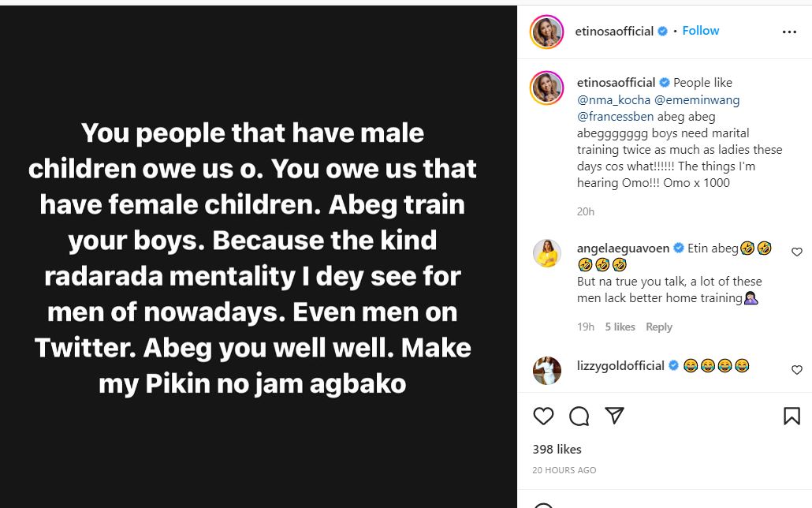This screenshot has width=812, height=508.
Task: Open the @francessben mention link
Action: [615, 117]
